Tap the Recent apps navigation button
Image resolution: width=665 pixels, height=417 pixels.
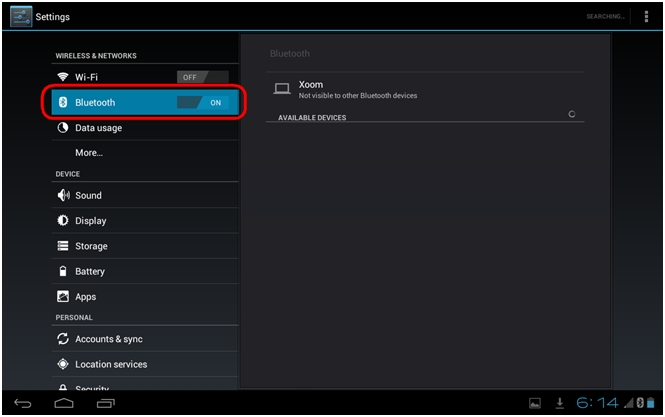coord(106,403)
